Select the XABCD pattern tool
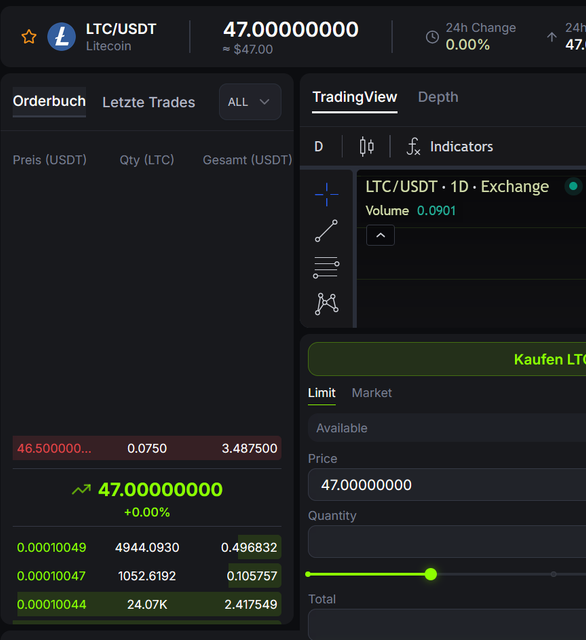This screenshot has height=640, width=586. (326, 304)
